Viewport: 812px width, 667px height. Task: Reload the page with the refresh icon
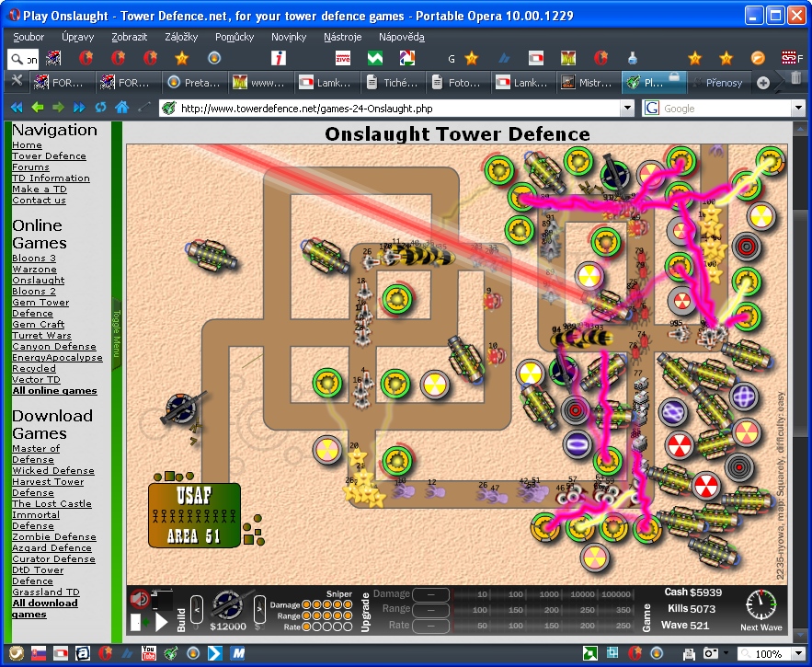click(x=100, y=108)
